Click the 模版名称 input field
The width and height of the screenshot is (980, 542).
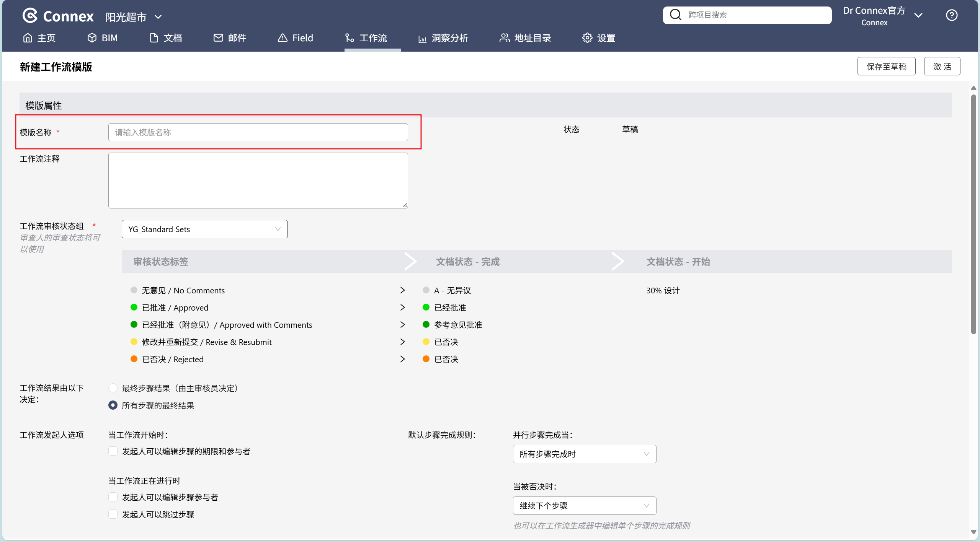coord(258,132)
